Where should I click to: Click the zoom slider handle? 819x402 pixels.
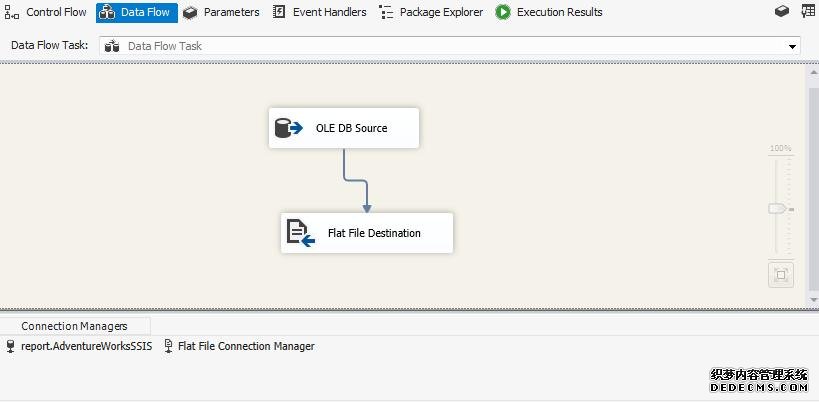(x=777, y=209)
